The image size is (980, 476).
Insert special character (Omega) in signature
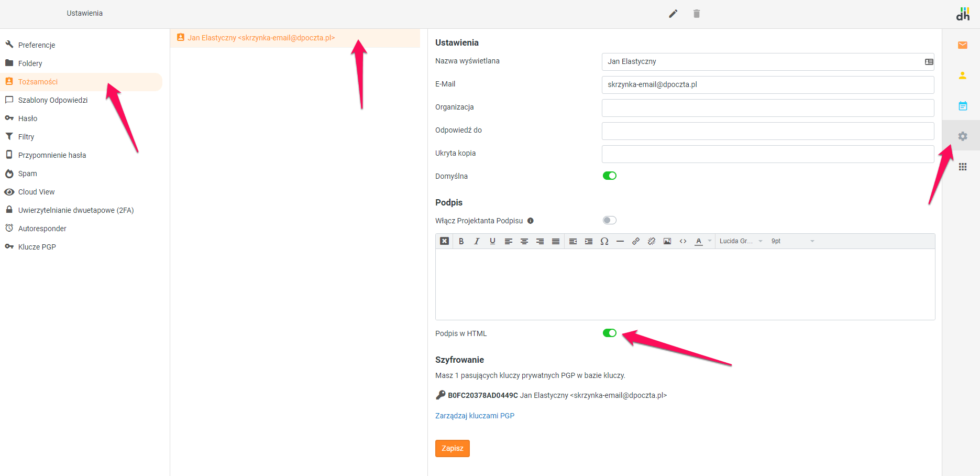604,241
